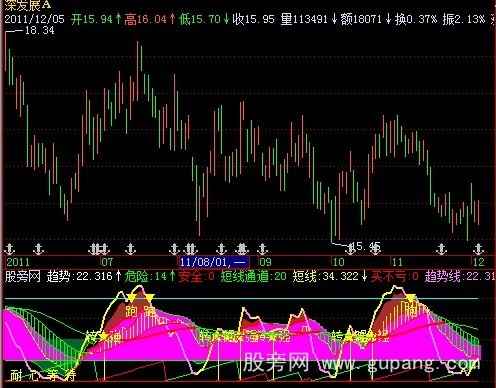Viewport: 496px width, 388px height.
Task: Click the 09 month label on the time axis
Action: pos(265,262)
